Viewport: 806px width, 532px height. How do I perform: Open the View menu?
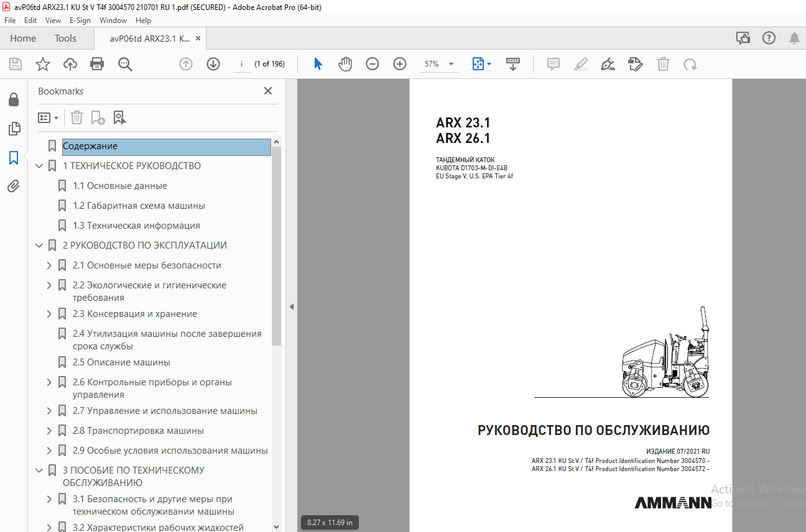[x=53, y=21]
